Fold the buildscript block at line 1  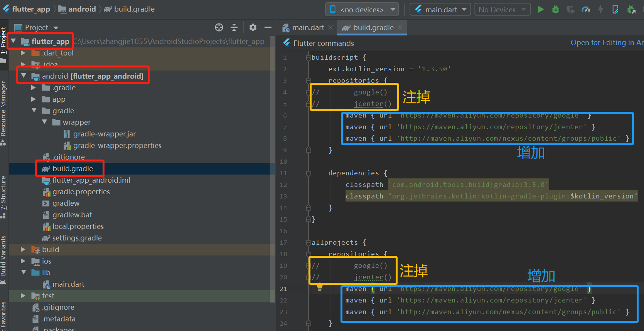[x=309, y=57]
